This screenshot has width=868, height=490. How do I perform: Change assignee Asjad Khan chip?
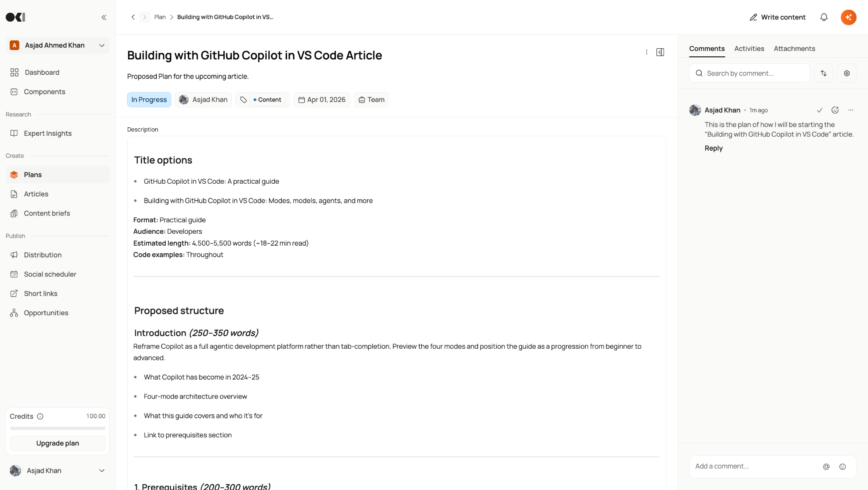(x=203, y=100)
